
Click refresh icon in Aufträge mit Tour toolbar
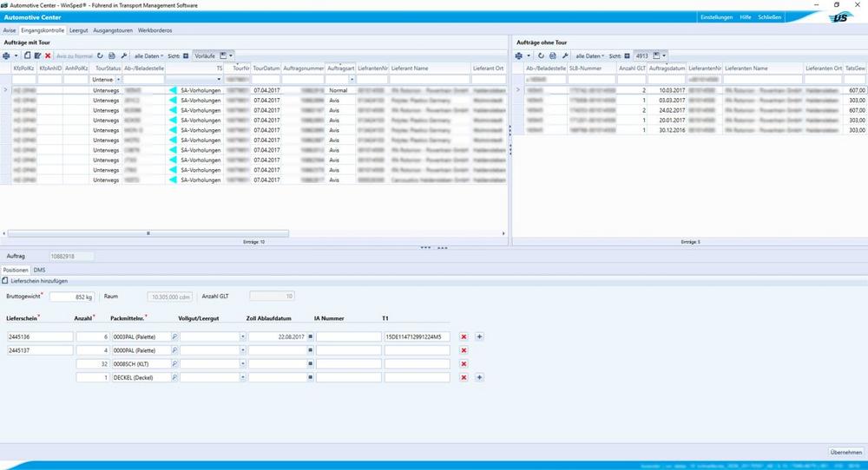pos(100,55)
